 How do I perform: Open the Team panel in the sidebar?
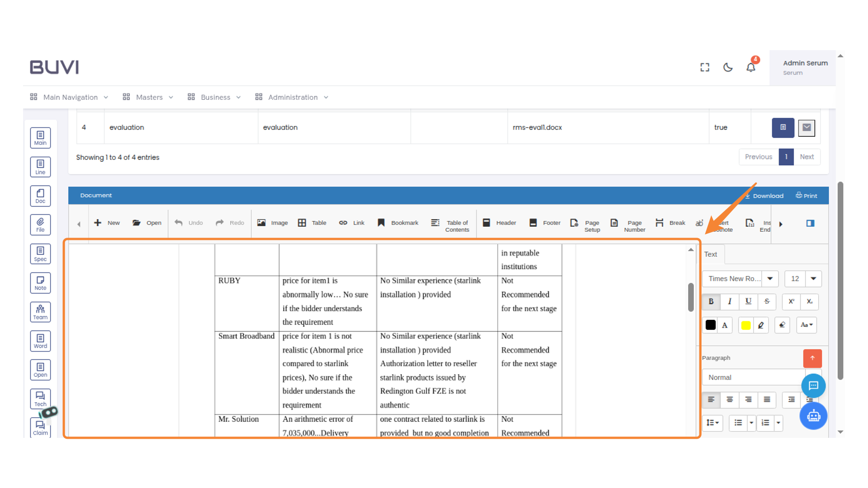point(40,312)
